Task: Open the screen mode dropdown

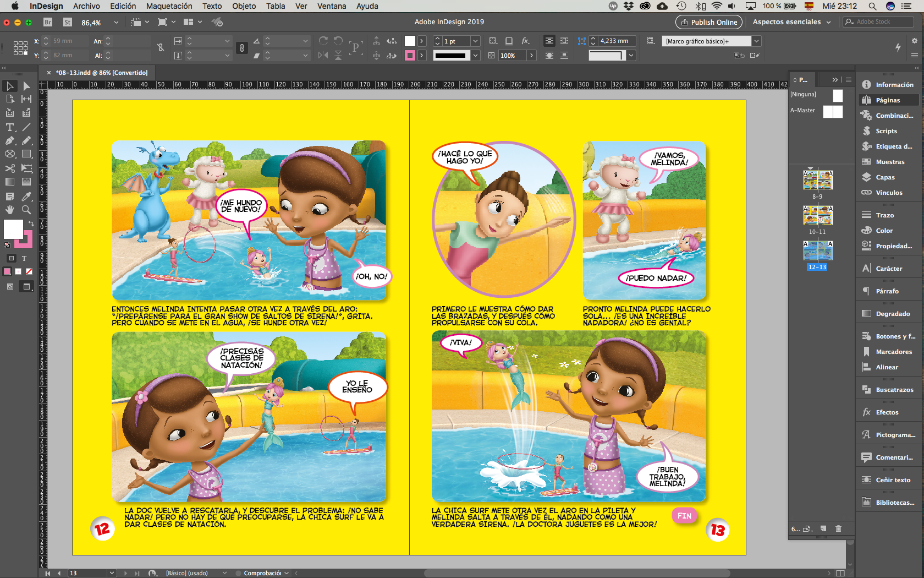Action: point(166,22)
